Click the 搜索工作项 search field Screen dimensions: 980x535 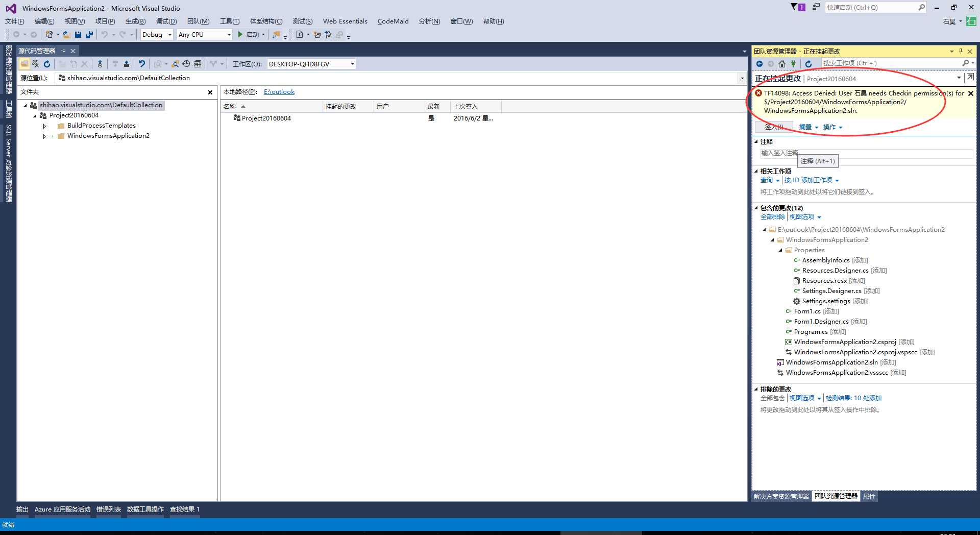(891, 63)
